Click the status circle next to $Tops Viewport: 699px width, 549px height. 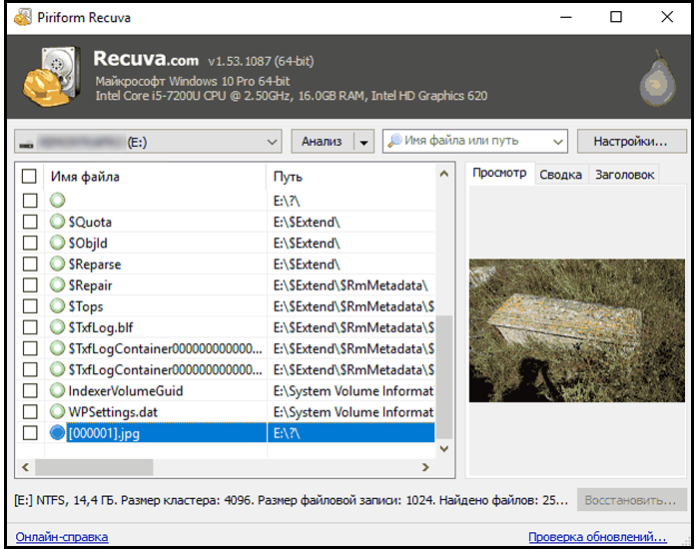pos(58,306)
